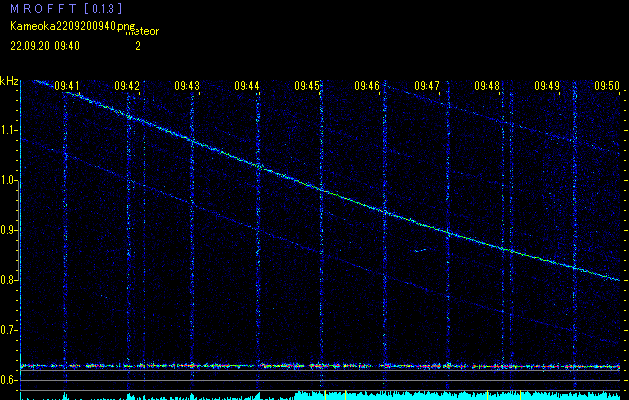Image resolution: width=629 pixels, height=400 pixels.
Task: Click the cyan signal level bar graph at bottom
Action: click(x=320, y=395)
